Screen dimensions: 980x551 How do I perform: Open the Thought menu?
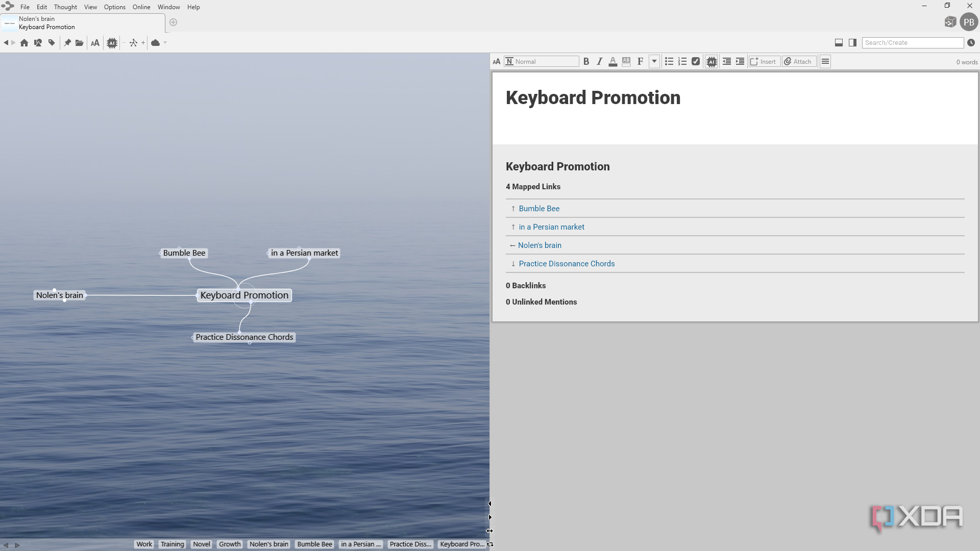coord(65,7)
